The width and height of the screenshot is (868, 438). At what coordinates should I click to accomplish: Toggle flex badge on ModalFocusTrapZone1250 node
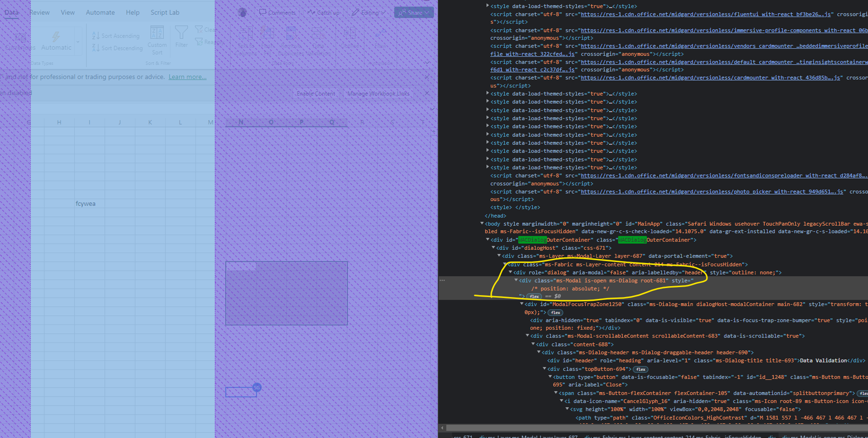555,312
